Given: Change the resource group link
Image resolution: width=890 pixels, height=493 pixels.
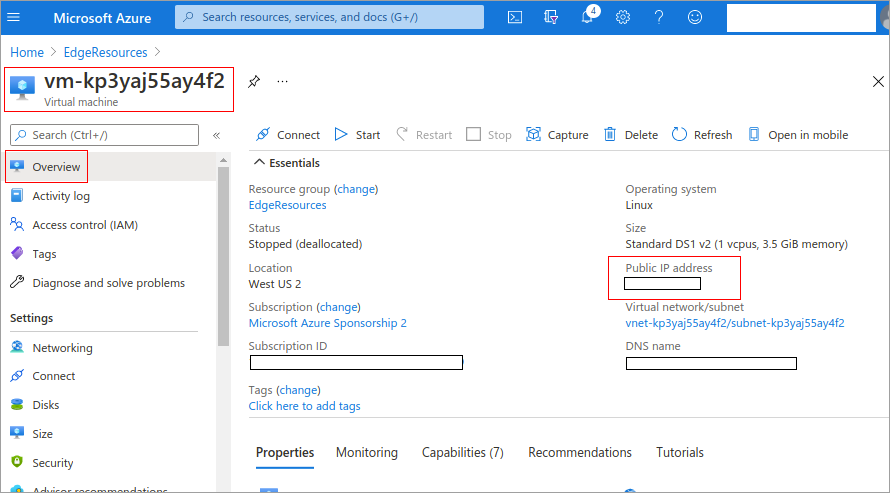Looking at the screenshot, I should coord(356,189).
